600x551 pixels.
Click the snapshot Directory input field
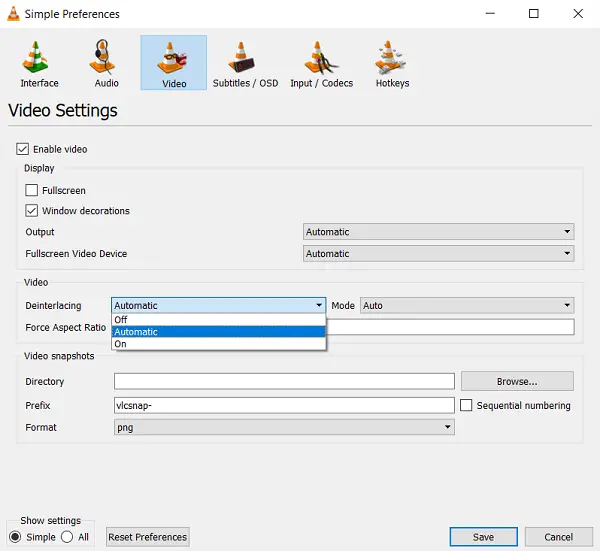(284, 381)
